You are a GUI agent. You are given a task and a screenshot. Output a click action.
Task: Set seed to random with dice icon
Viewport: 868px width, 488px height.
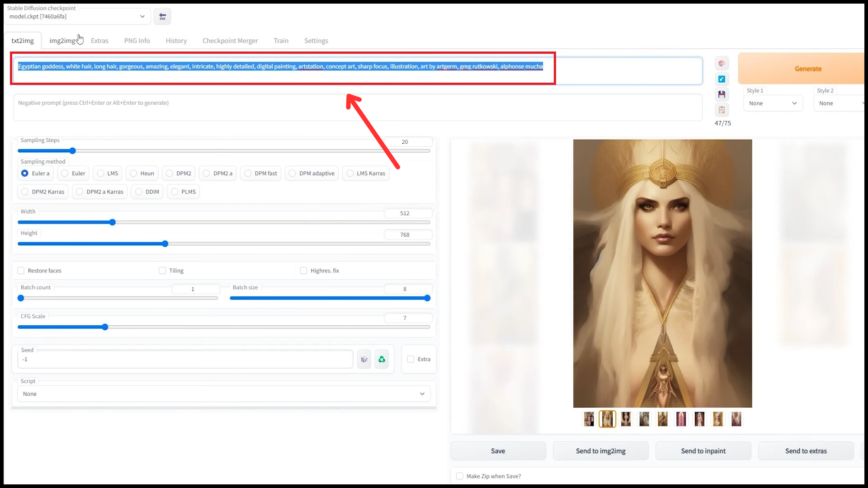tap(364, 359)
